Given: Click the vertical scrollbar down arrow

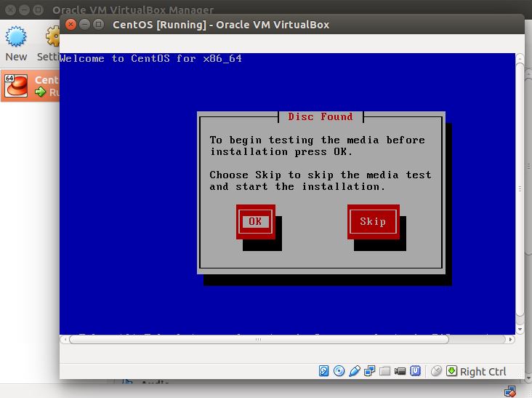Looking at the screenshot, I should point(520,329).
